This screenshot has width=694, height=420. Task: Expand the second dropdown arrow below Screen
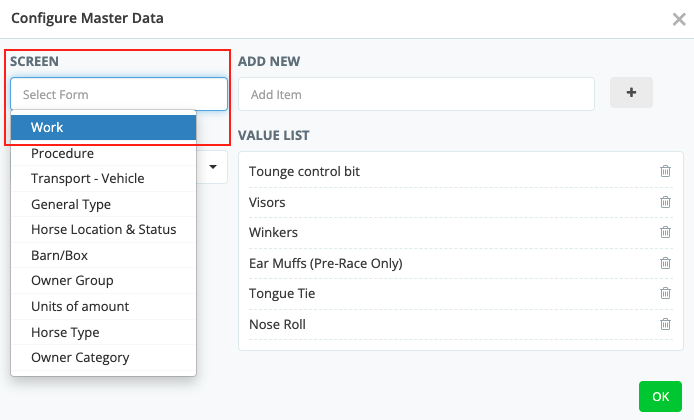214,167
